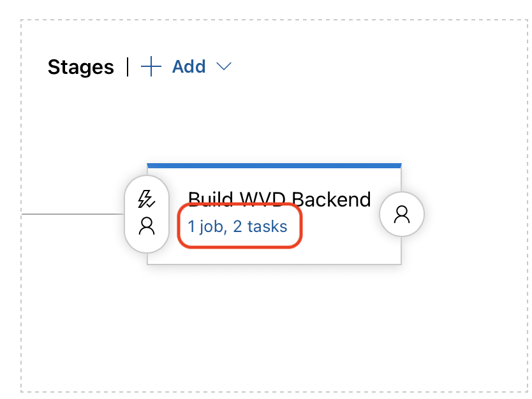Image resolution: width=532 pixels, height=399 pixels.
Task: Click the Stages section title
Action: point(80,67)
